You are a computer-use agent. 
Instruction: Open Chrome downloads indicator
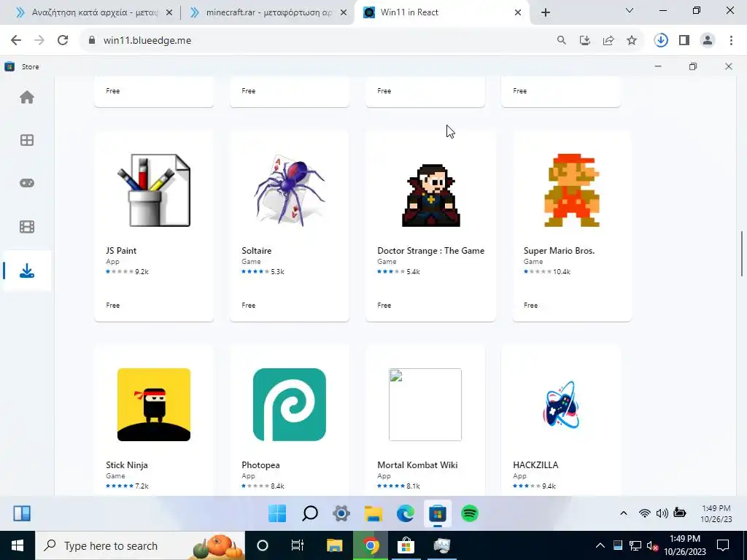point(661,41)
